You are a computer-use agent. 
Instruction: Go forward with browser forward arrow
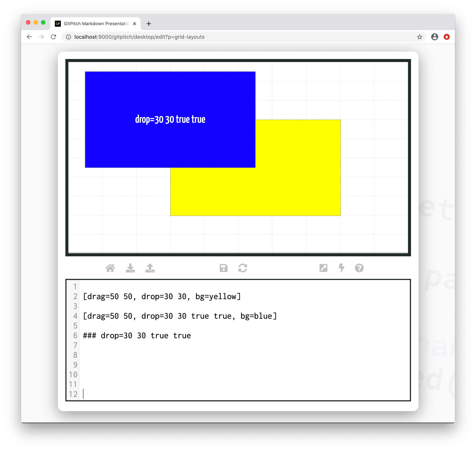click(41, 37)
